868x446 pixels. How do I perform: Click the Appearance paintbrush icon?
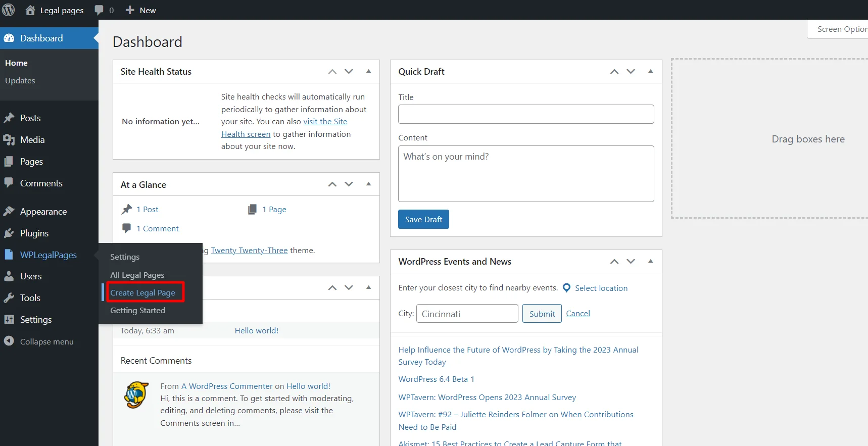click(x=9, y=212)
